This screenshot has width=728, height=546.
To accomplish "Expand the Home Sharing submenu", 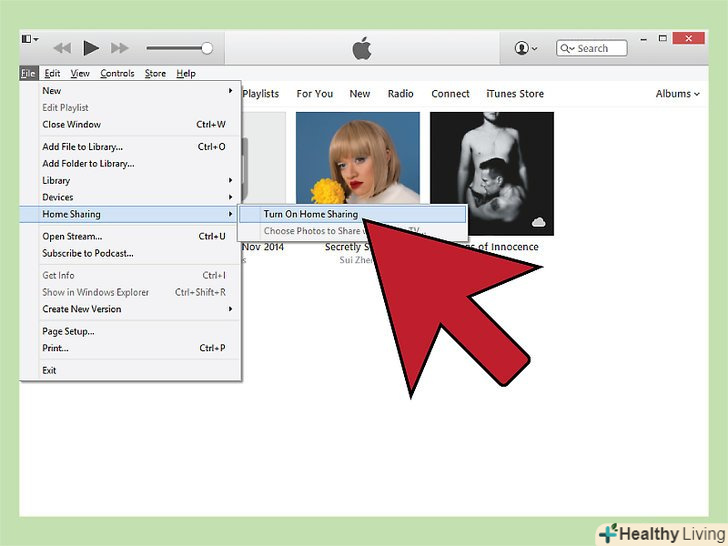I will point(130,214).
